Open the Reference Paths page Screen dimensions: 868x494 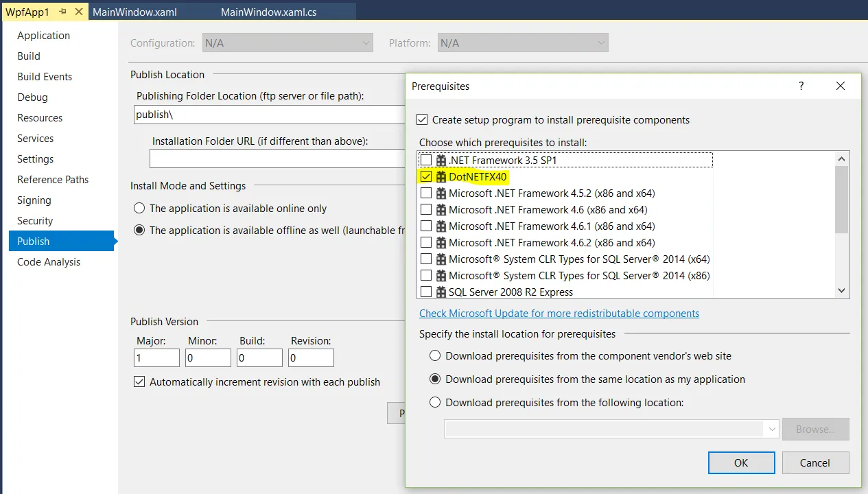tap(53, 180)
